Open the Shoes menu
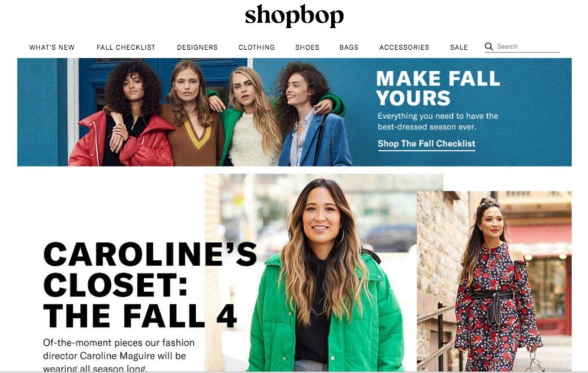Viewport: 588px width, 373px height. pos(307,47)
